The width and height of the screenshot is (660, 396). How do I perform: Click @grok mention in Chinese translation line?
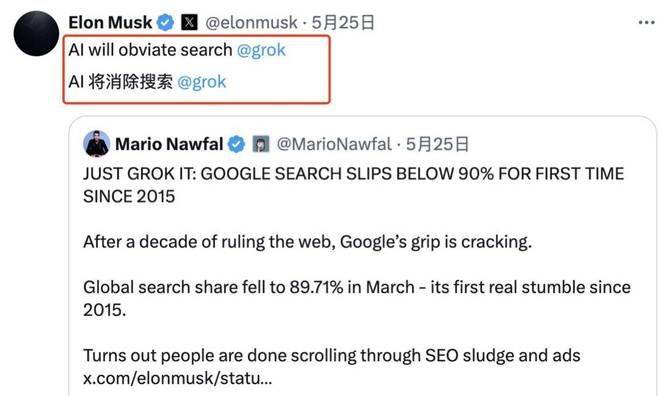click(x=202, y=82)
